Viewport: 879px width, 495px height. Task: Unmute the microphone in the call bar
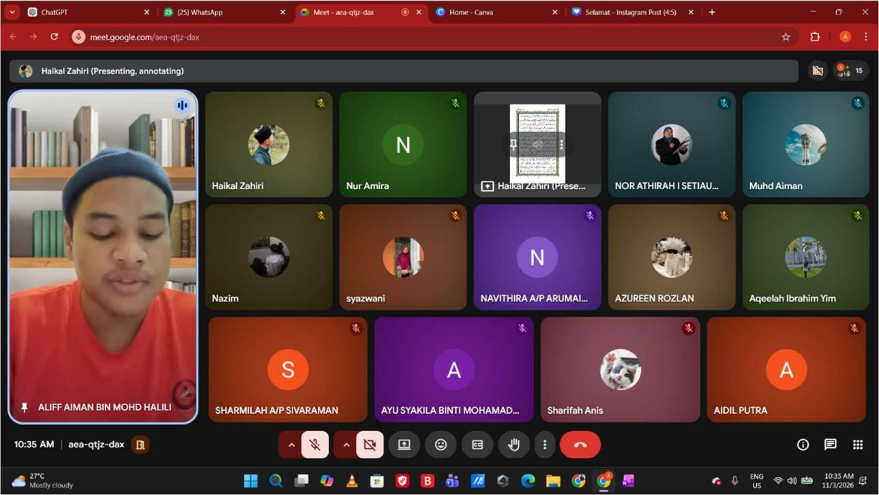(x=315, y=445)
